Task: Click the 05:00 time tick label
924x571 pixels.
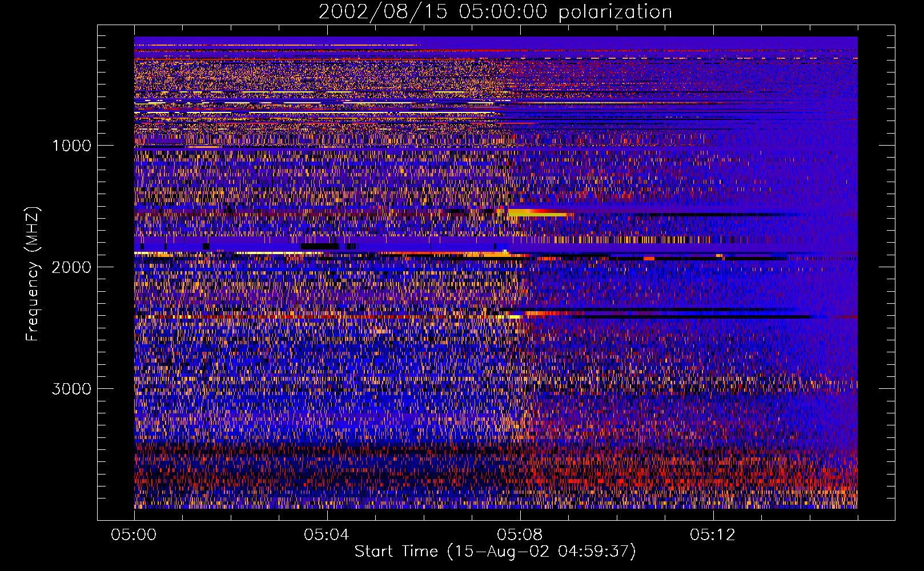Action: [x=134, y=535]
